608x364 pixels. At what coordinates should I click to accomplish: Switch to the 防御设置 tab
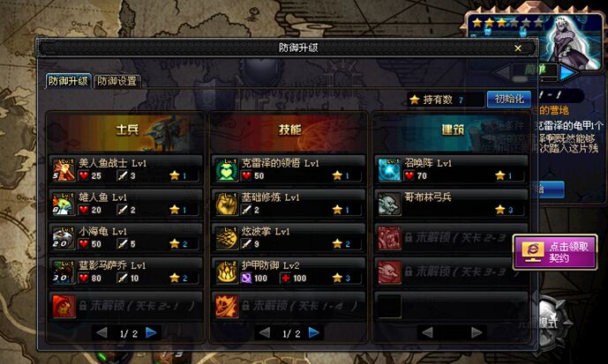click(x=116, y=81)
